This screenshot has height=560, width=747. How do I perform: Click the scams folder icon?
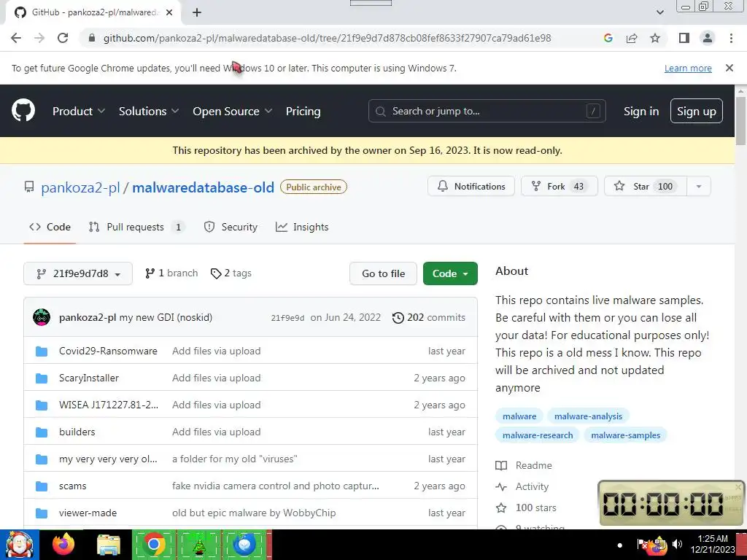[x=42, y=486]
